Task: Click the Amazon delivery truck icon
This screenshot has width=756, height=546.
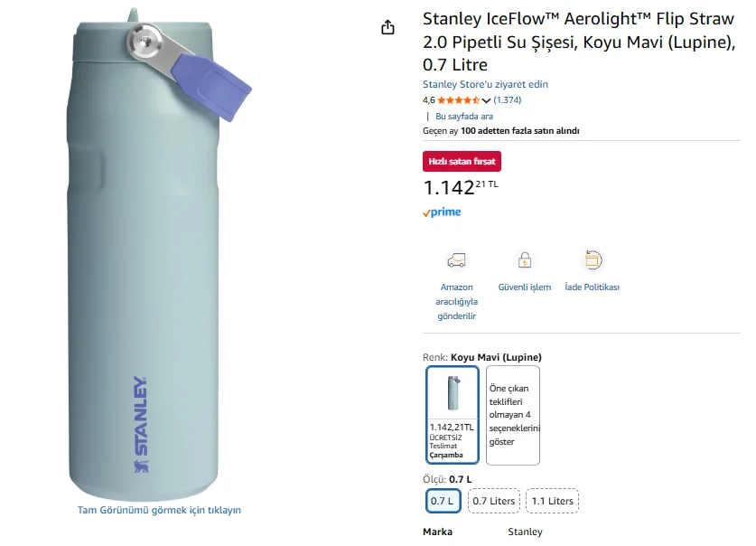Action: (457, 260)
